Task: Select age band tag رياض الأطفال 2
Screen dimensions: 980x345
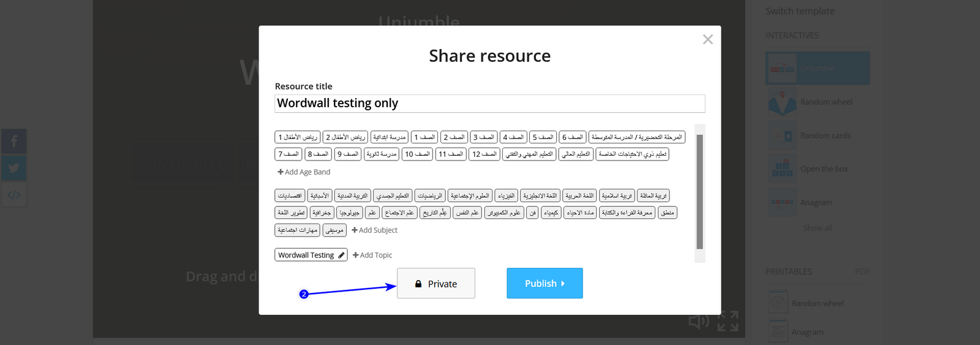Action: 345,137
